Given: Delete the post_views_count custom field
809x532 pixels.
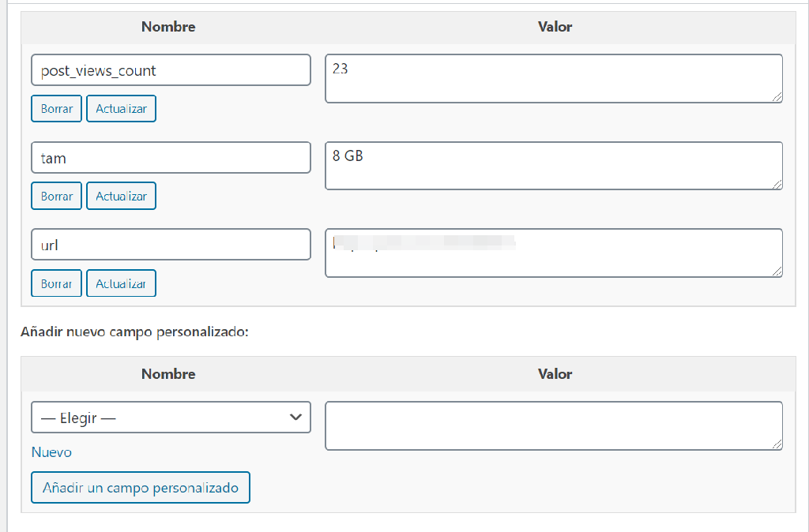Looking at the screenshot, I should pyautogui.click(x=56, y=109).
